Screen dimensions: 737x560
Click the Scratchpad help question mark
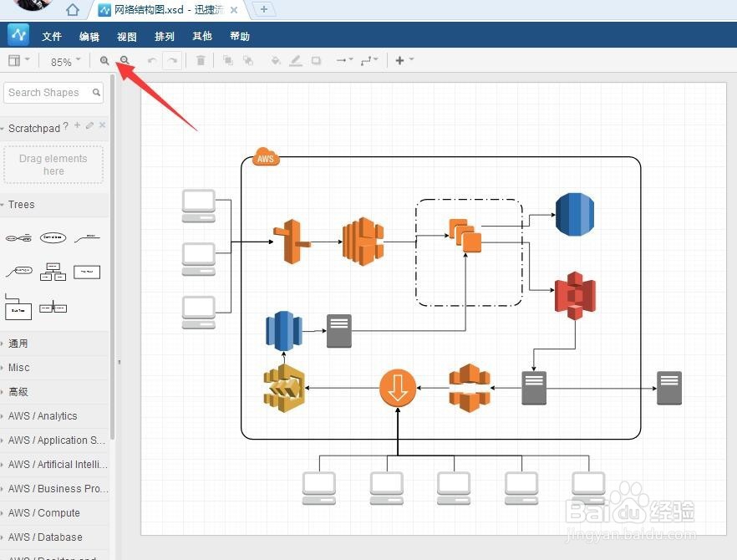pyautogui.click(x=66, y=125)
